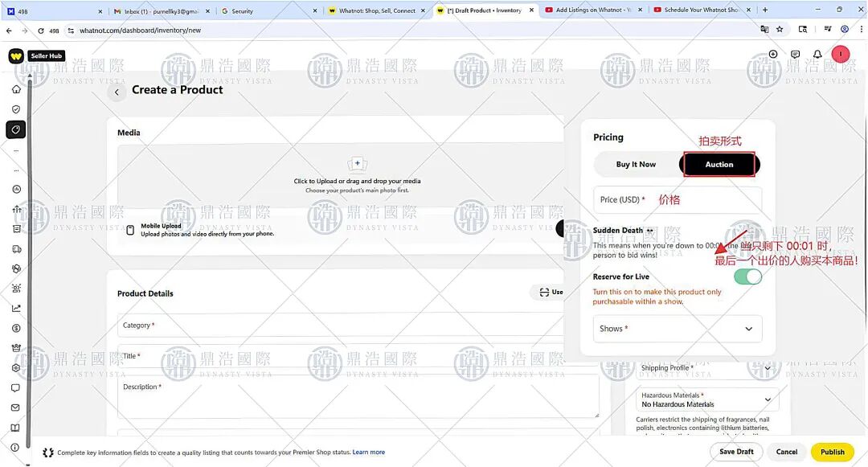Image resolution: width=868 pixels, height=467 pixels.
Task: Open the people sidebar icon
Action: pos(16,289)
